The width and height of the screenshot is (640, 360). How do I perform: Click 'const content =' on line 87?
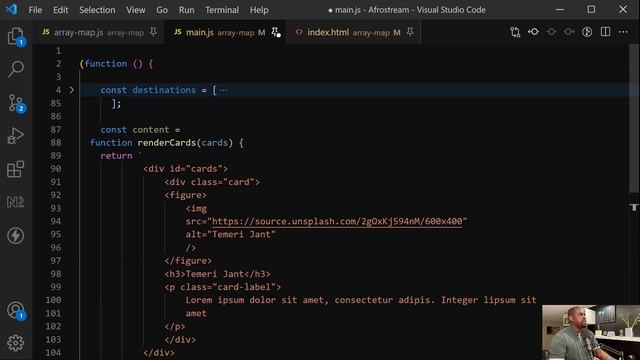pyautogui.click(x=140, y=129)
